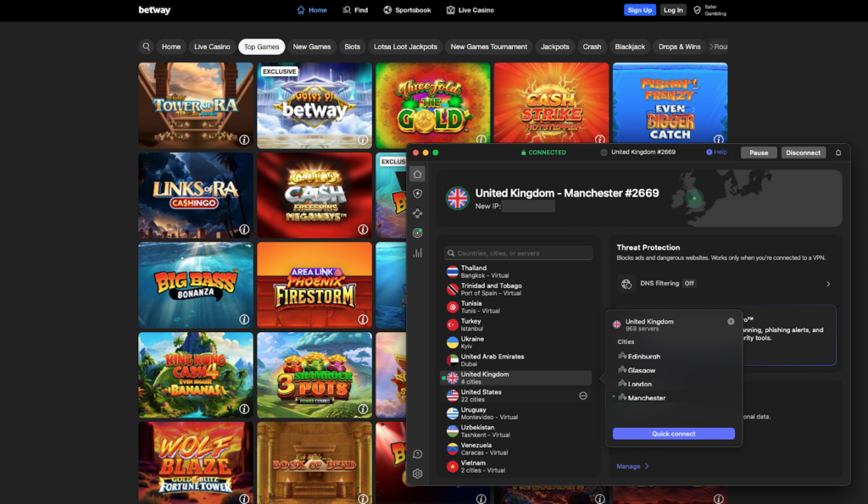Click the Three Fold The Gold game thumbnail

point(433,105)
